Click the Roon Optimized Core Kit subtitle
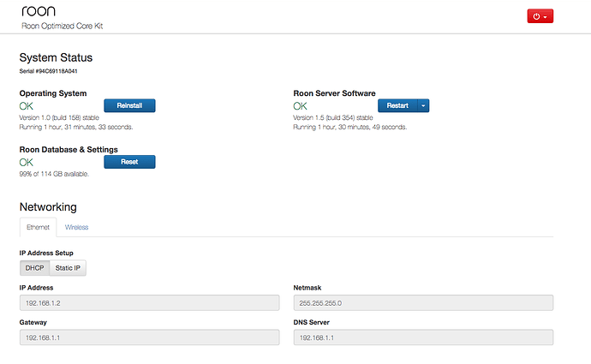 point(63,26)
